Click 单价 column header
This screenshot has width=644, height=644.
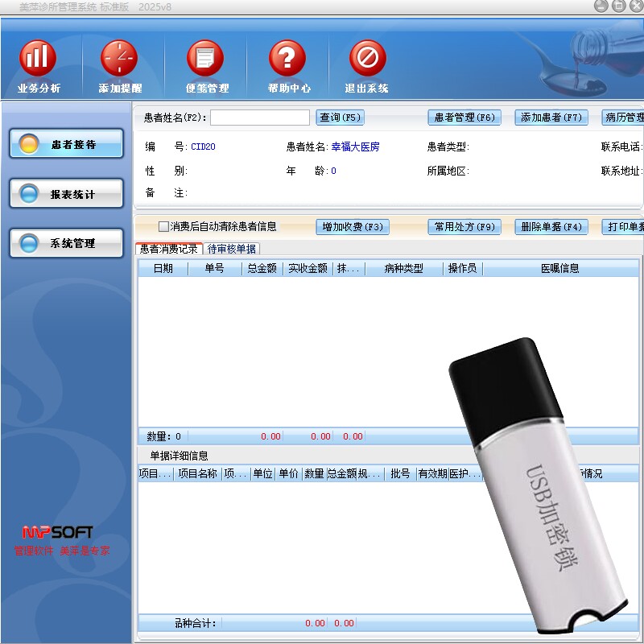click(x=288, y=473)
